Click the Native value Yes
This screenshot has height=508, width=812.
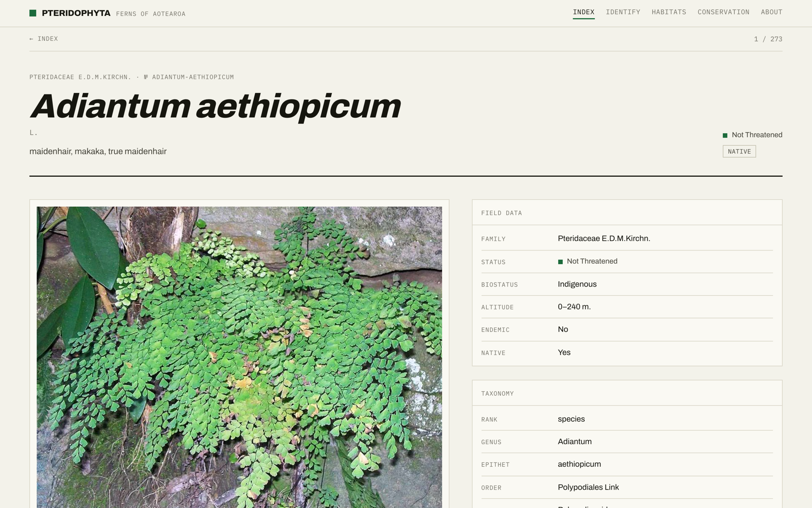(564, 353)
